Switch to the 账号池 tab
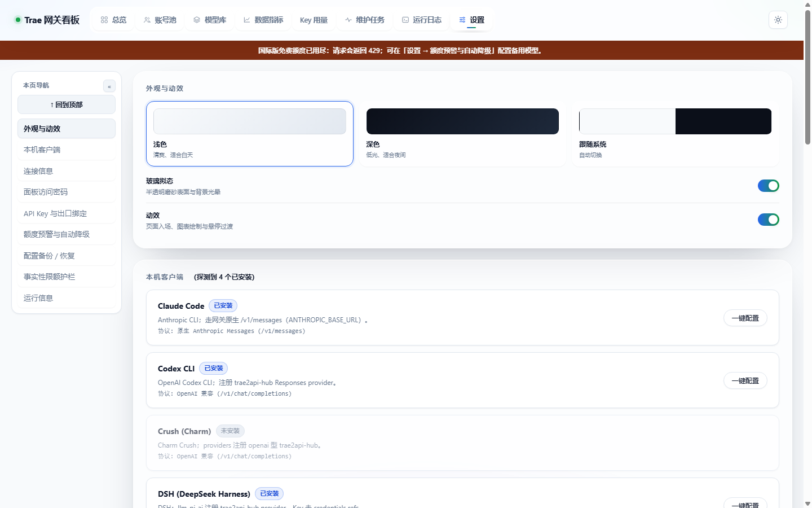The image size is (812, 508). point(160,20)
